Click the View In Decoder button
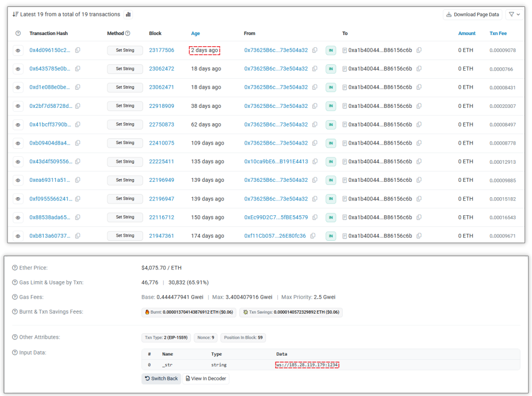532x396 pixels. point(206,378)
